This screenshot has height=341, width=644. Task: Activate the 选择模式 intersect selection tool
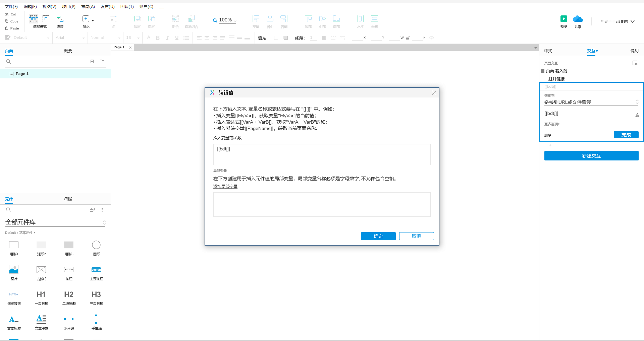34,19
